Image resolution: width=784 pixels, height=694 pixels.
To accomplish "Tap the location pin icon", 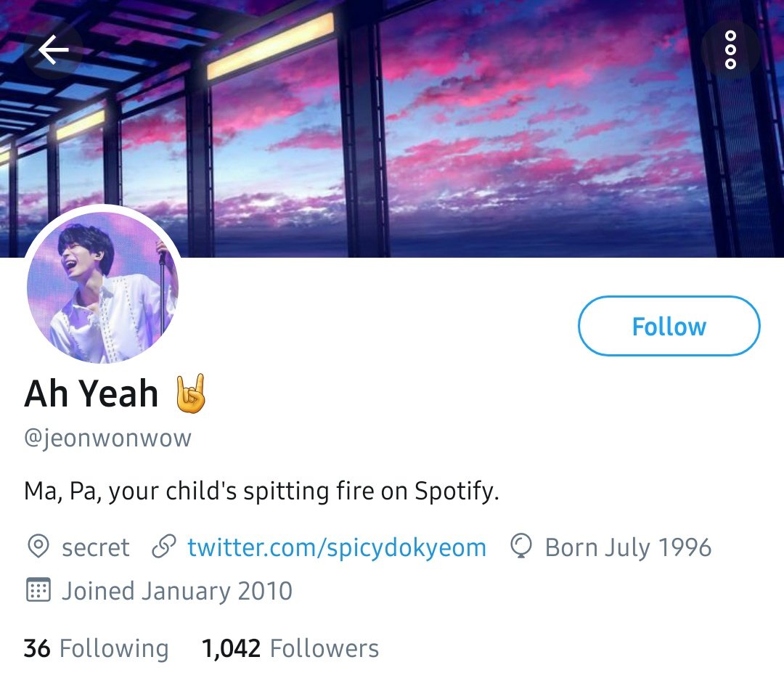I will point(38,546).
